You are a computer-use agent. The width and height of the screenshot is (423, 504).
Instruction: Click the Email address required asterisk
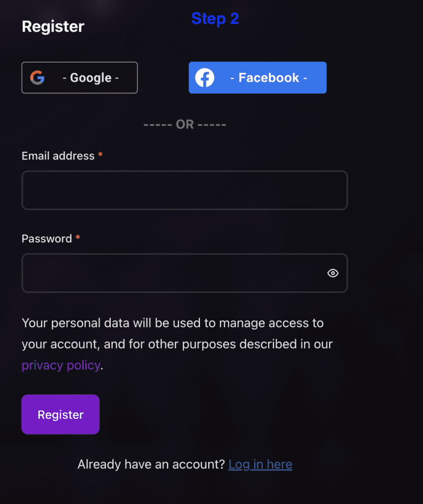tap(100, 155)
